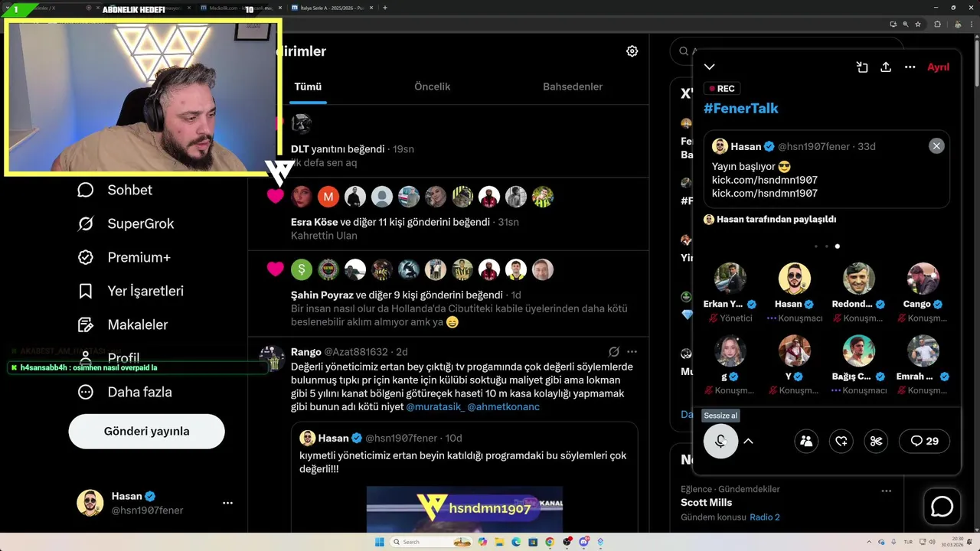980x551 pixels.
Task: Open the first kick.com/hsndmn1907 link
Action: [x=765, y=180]
